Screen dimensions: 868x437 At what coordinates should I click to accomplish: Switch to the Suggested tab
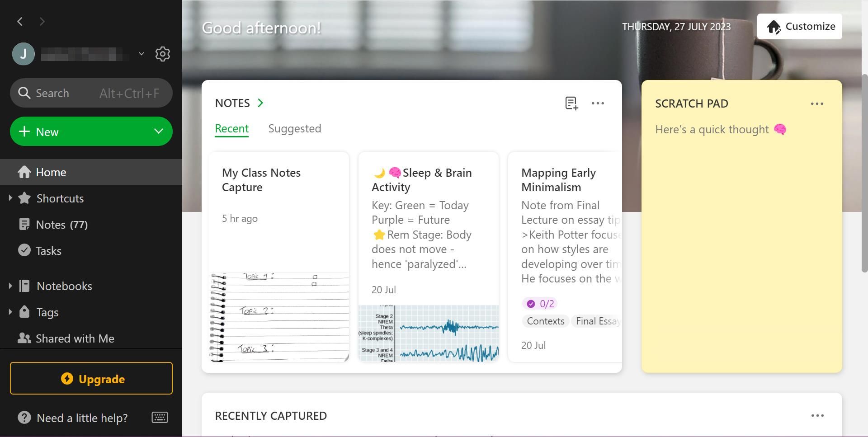294,128
